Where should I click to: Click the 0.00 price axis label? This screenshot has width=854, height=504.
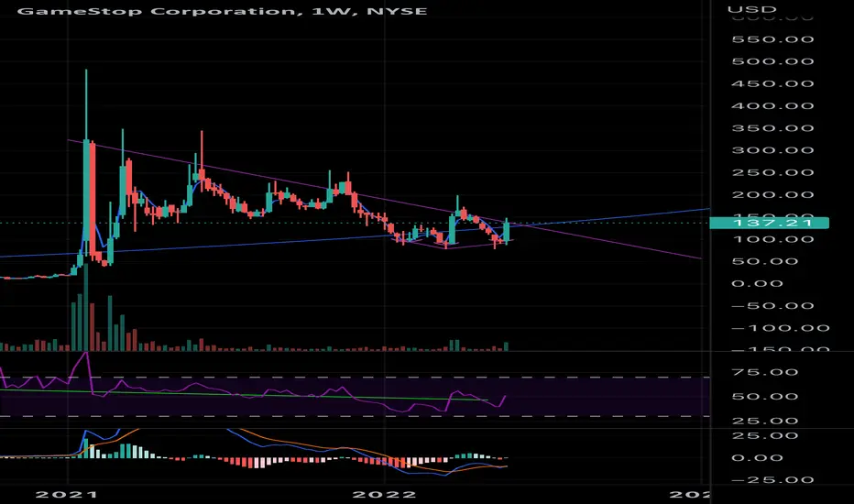(x=757, y=284)
